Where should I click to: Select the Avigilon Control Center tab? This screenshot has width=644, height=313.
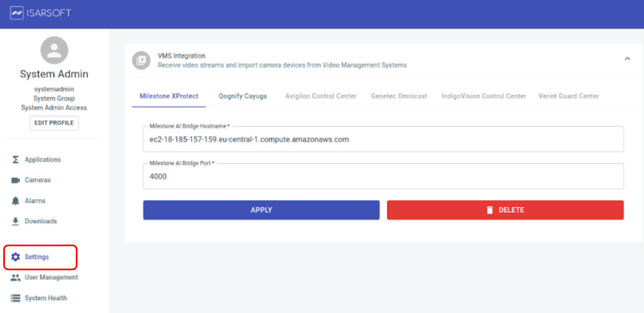(x=321, y=96)
